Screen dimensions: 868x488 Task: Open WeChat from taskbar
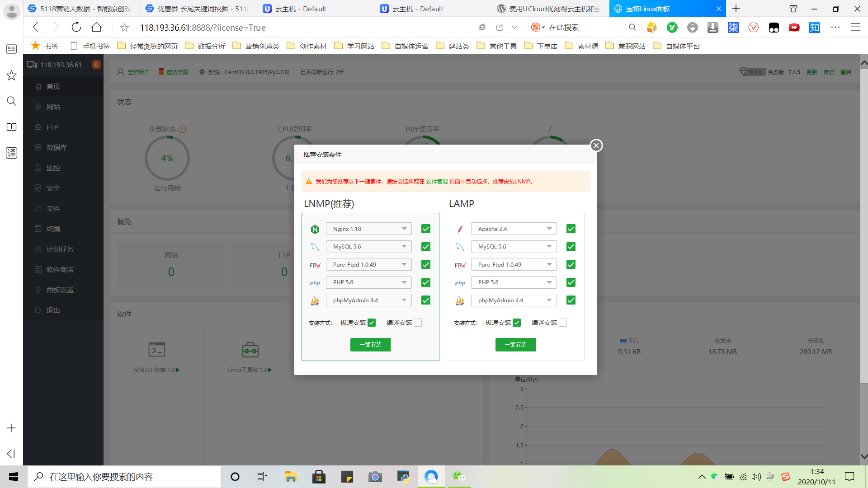coord(459,477)
